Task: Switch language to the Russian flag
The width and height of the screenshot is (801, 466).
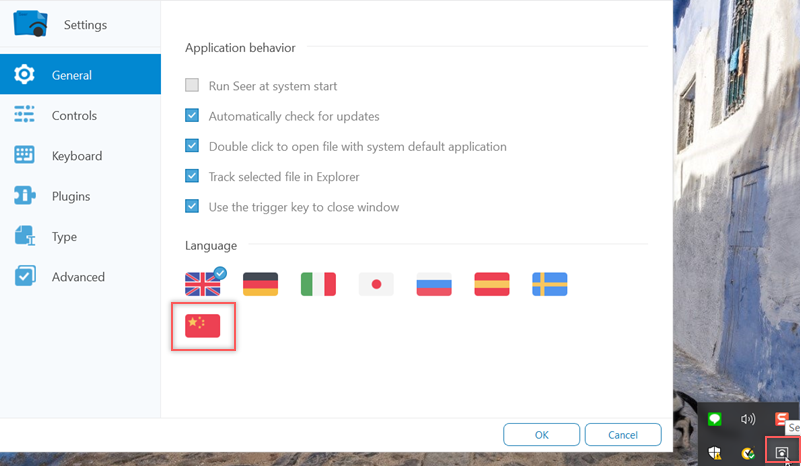Action: click(434, 284)
